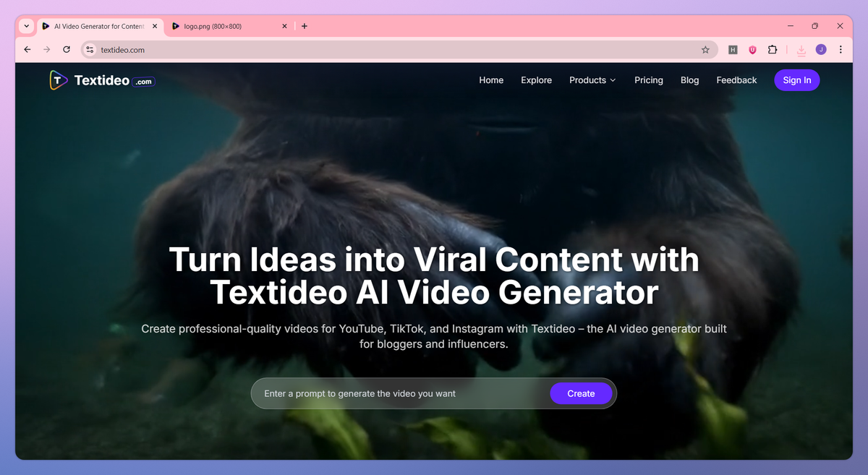Click the textideo.com address bar
Image resolution: width=868 pixels, height=475 pixels.
click(x=399, y=50)
